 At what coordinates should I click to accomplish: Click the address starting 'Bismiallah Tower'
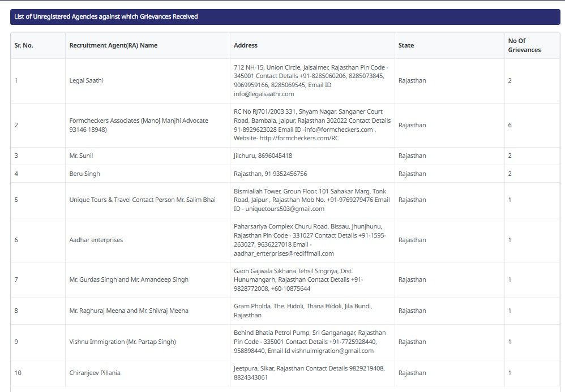point(312,200)
